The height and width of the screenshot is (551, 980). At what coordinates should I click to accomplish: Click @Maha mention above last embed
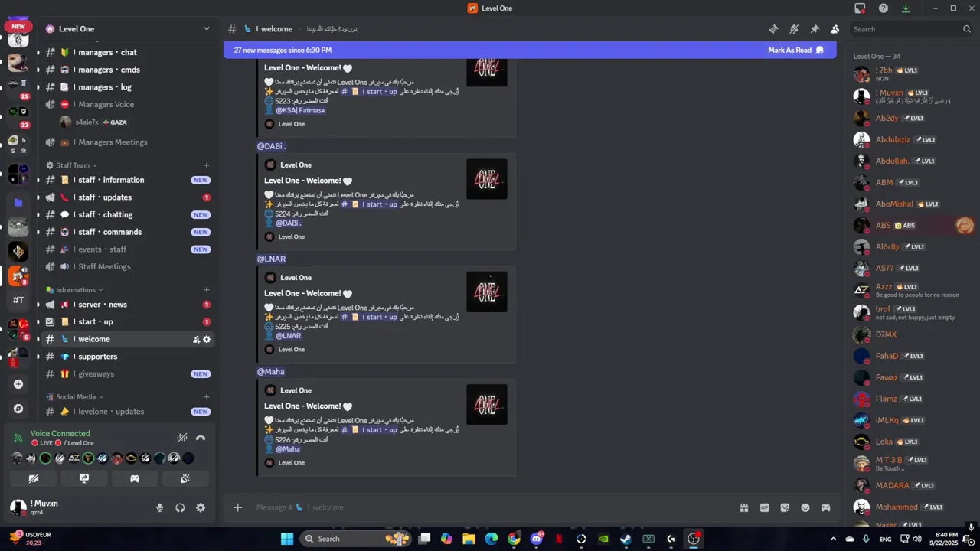pyautogui.click(x=271, y=372)
